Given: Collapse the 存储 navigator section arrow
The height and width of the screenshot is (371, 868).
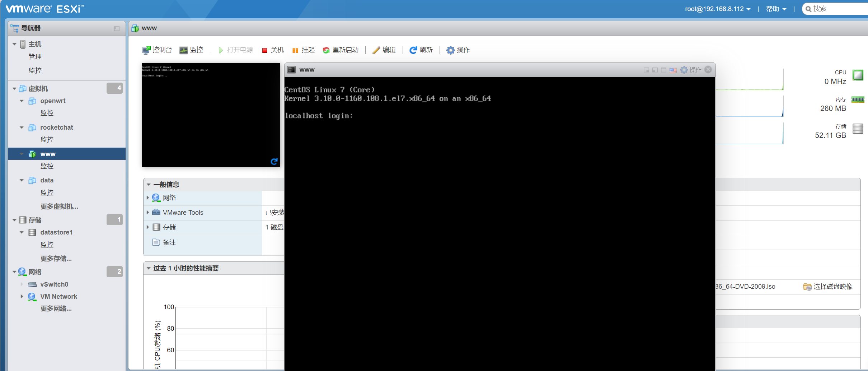Looking at the screenshot, I should click(14, 220).
